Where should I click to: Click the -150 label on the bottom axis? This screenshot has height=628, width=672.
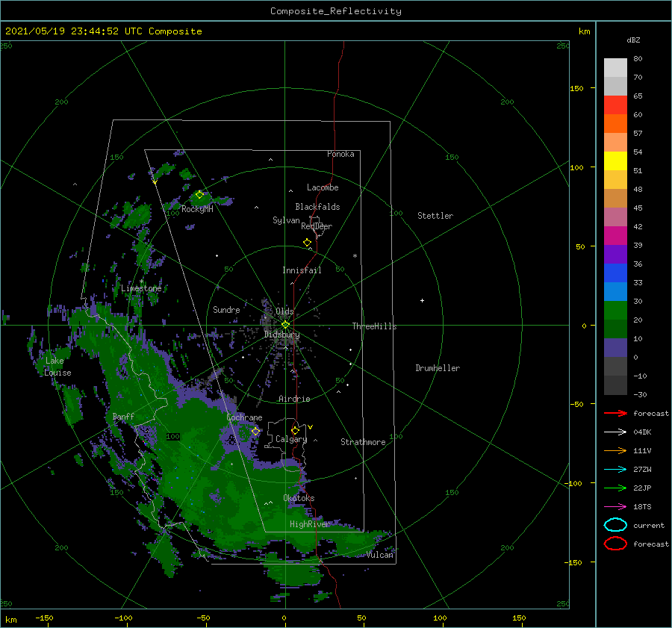tap(44, 618)
